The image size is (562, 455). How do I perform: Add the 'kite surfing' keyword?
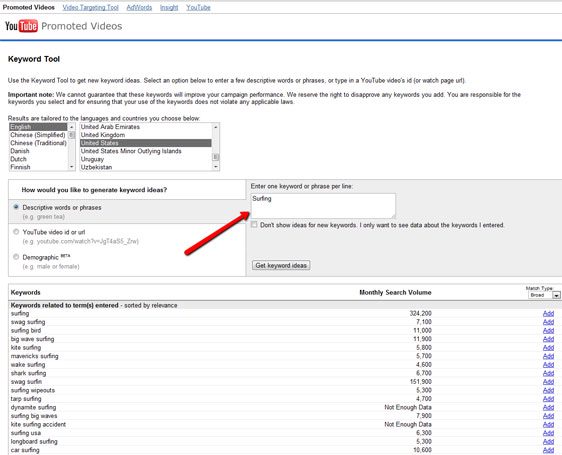(548, 348)
